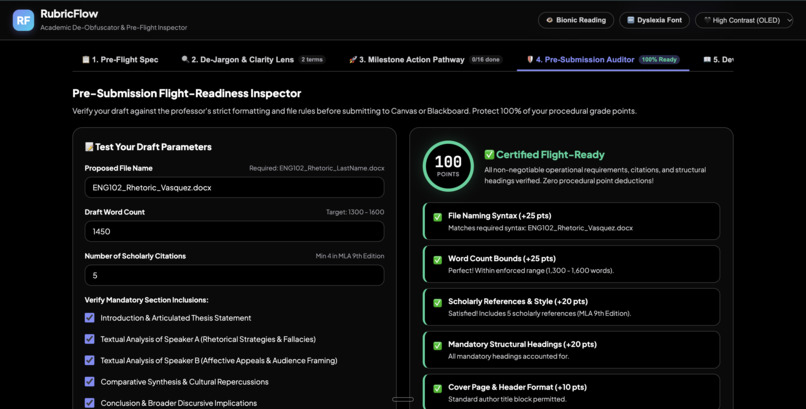The image size is (806, 409).
Task: Click the magnifier icon on the De-Jargon tab
Action: (185, 60)
